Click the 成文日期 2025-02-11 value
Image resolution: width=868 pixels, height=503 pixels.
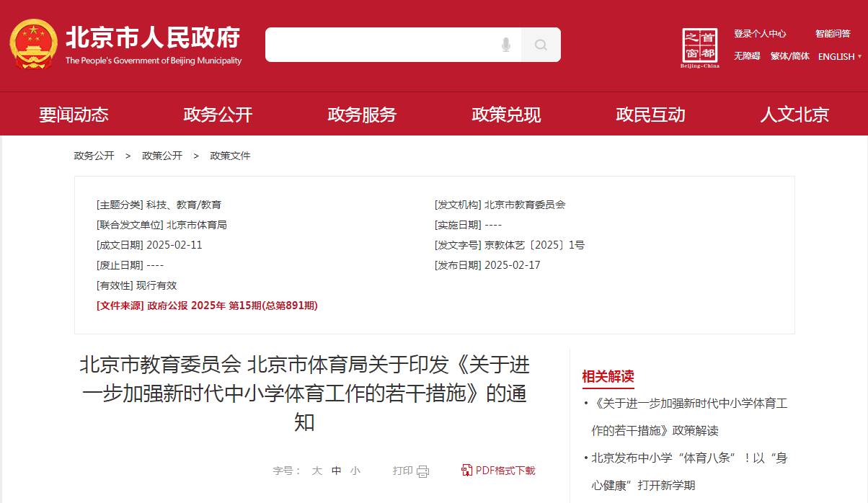(174, 245)
